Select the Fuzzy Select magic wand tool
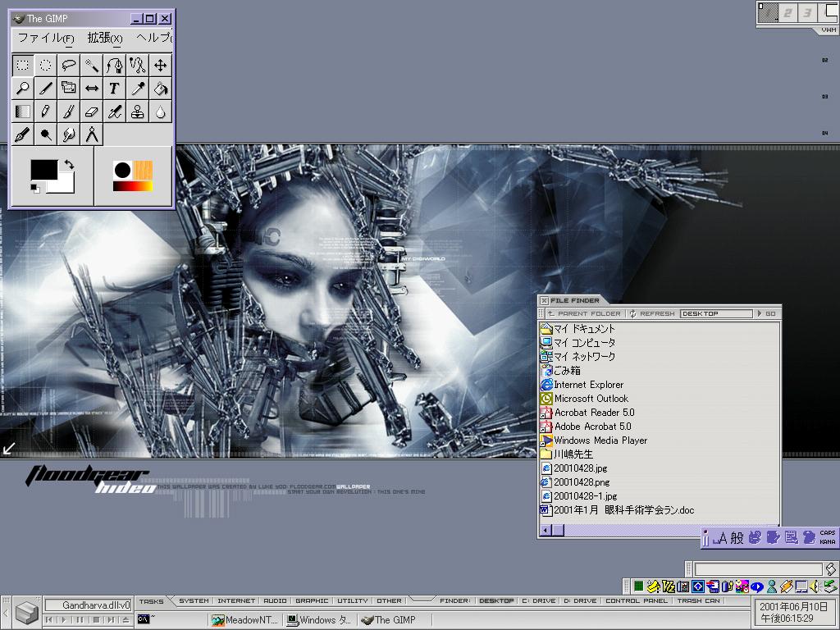 (x=92, y=66)
